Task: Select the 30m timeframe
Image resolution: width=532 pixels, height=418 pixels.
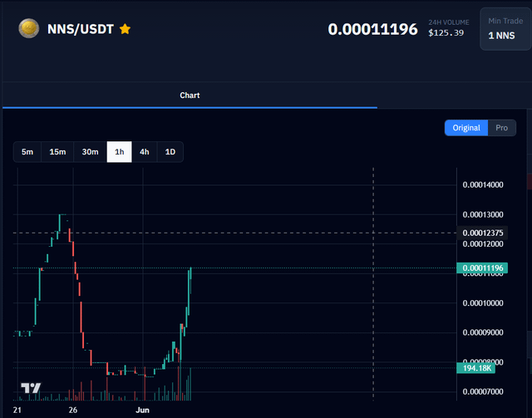Action: coord(90,152)
